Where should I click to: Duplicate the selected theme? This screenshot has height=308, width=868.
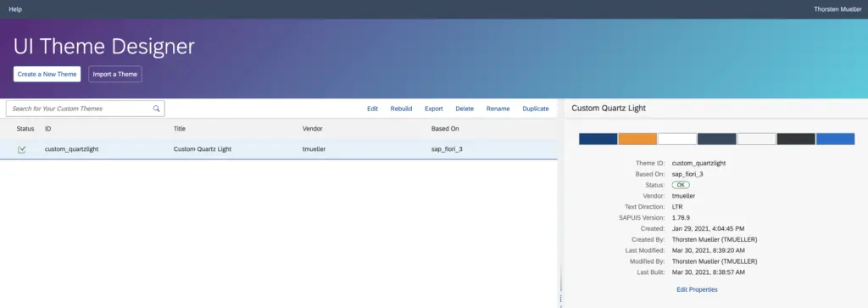pos(536,109)
